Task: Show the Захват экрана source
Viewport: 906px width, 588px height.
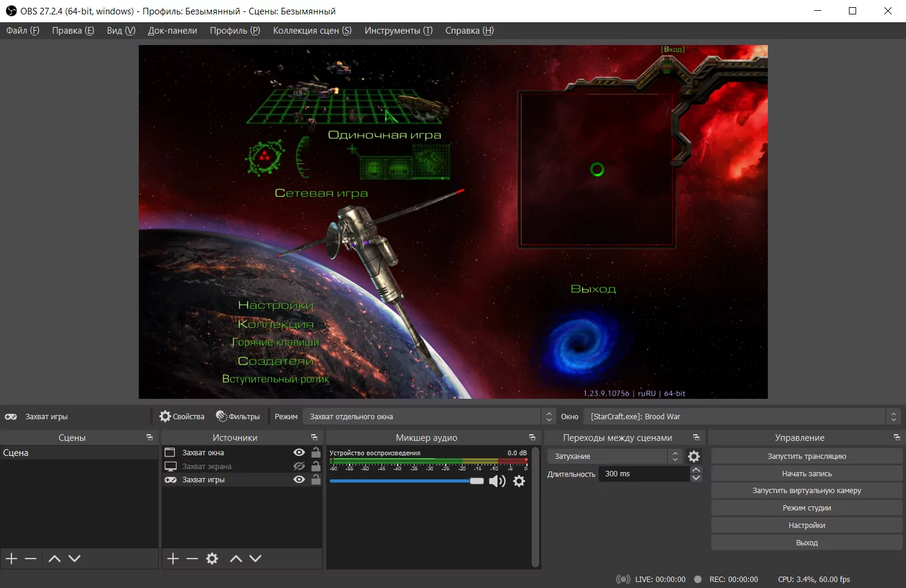Action: pos(299,466)
